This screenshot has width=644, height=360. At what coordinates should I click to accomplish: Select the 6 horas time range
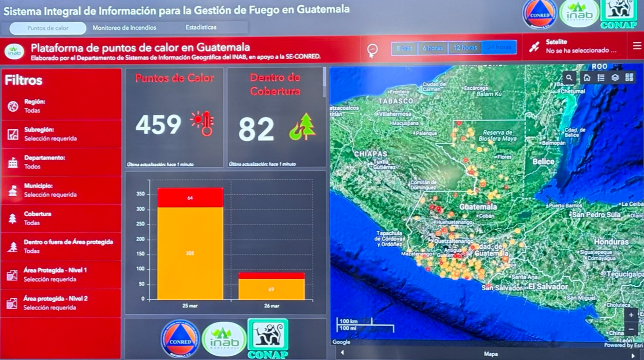click(433, 48)
